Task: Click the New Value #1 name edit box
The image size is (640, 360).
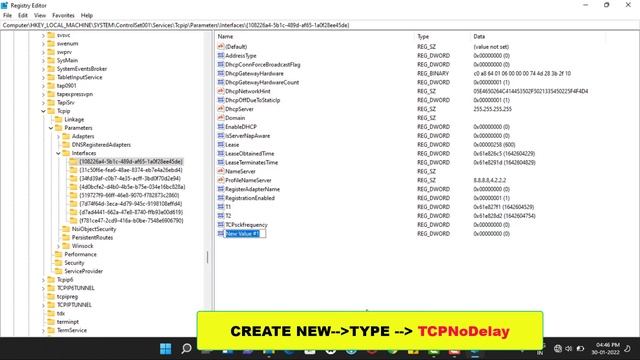Action: click(x=245, y=234)
